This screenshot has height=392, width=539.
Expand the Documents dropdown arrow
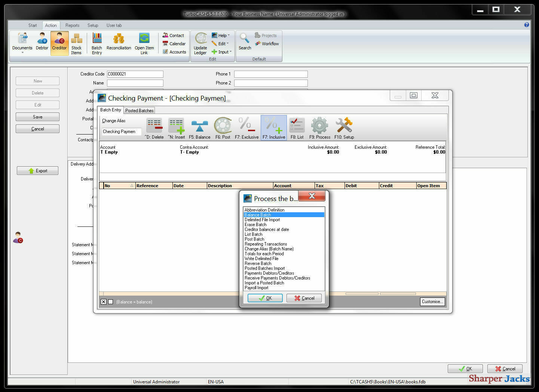point(22,53)
